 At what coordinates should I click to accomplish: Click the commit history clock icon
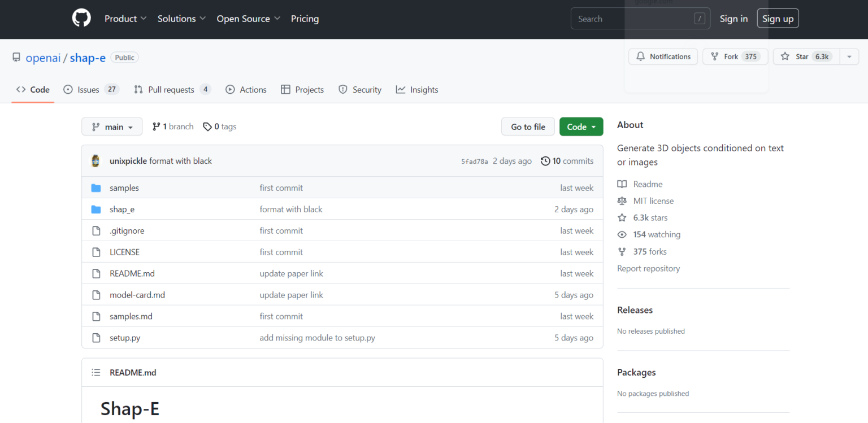click(x=545, y=161)
